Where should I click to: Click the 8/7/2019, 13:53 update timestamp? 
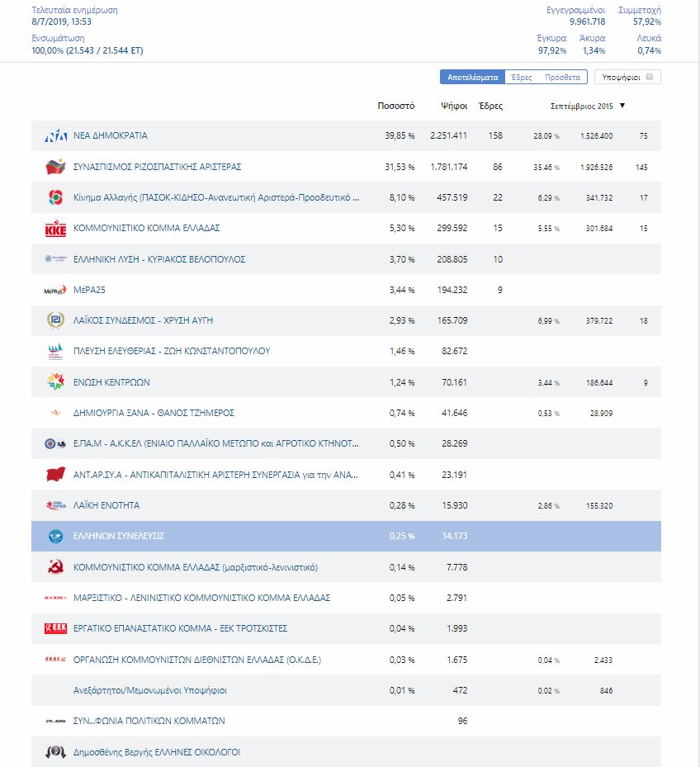(61, 21)
